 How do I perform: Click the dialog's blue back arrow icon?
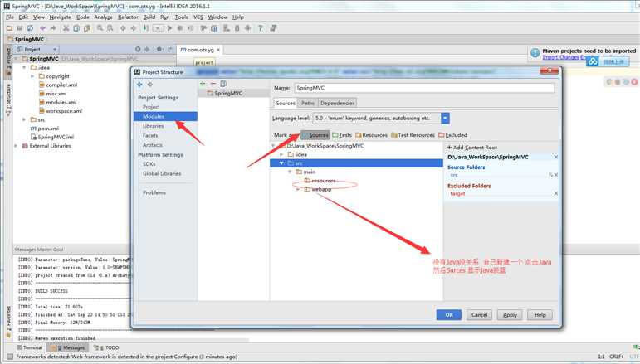click(x=140, y=85)
